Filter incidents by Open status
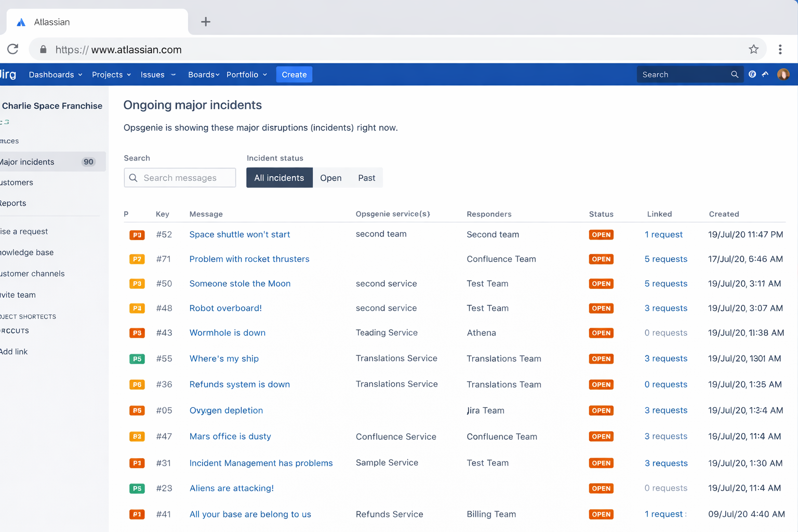798x532 pixels. click(330, 178)
